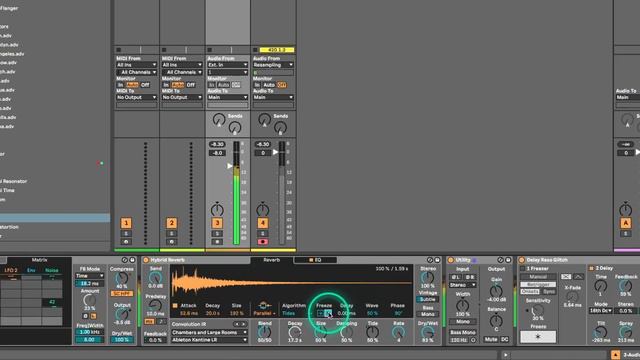Click the Send knob in Hybrid Reverb
This screenshot has height=360, width=640.
pos(156,278)
